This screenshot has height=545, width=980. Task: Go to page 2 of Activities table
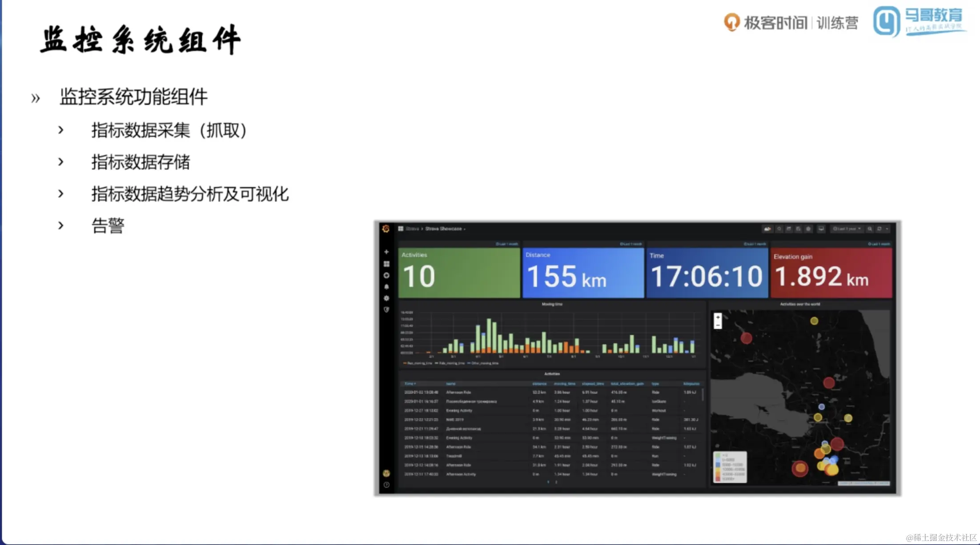(x=556, y=482)
